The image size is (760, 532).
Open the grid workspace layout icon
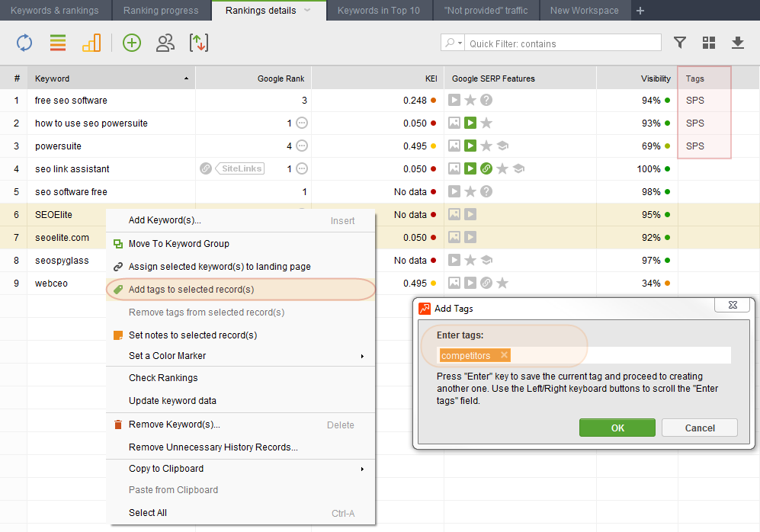coord(709,43)
